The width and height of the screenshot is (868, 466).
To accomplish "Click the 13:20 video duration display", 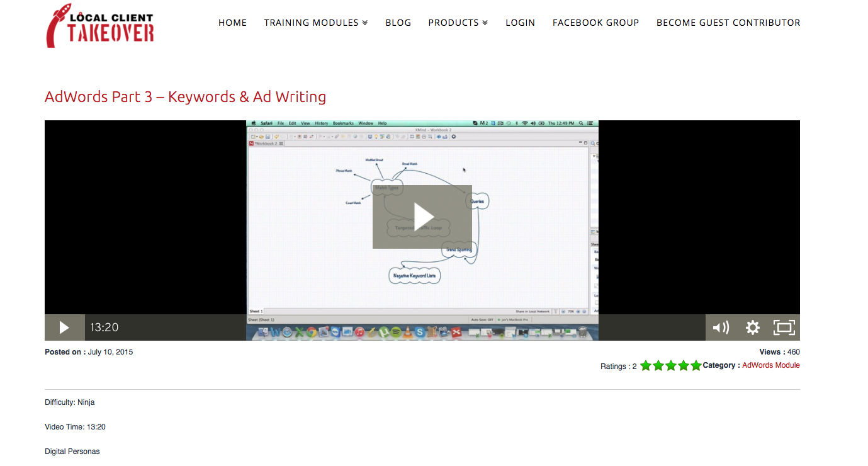I will click(x=104, y=327).
